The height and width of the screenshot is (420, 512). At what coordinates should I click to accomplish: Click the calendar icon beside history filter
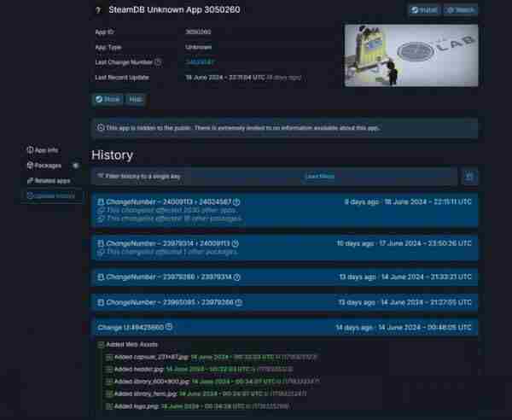468,177
